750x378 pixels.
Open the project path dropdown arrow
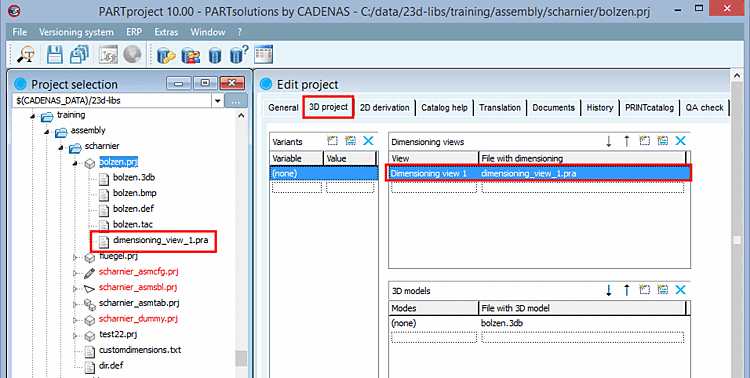point(218,101)
